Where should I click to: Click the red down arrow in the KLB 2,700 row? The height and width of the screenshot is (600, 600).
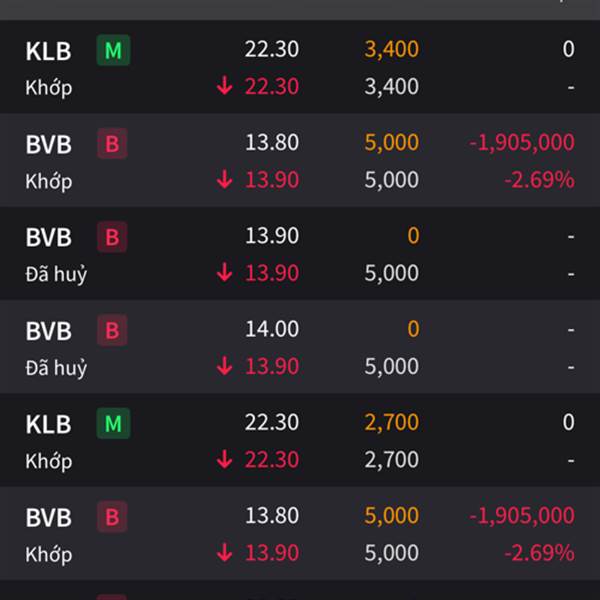(x=225, y=459)
